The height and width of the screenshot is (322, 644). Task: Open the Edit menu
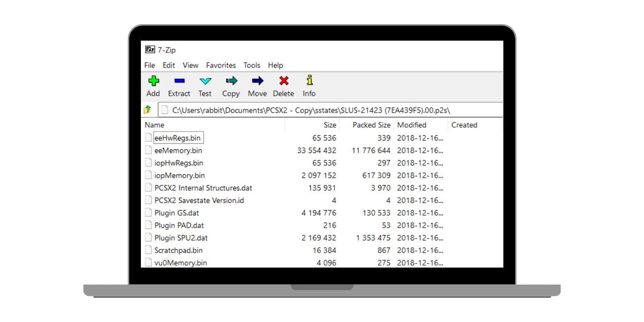(x=169, y=65)
